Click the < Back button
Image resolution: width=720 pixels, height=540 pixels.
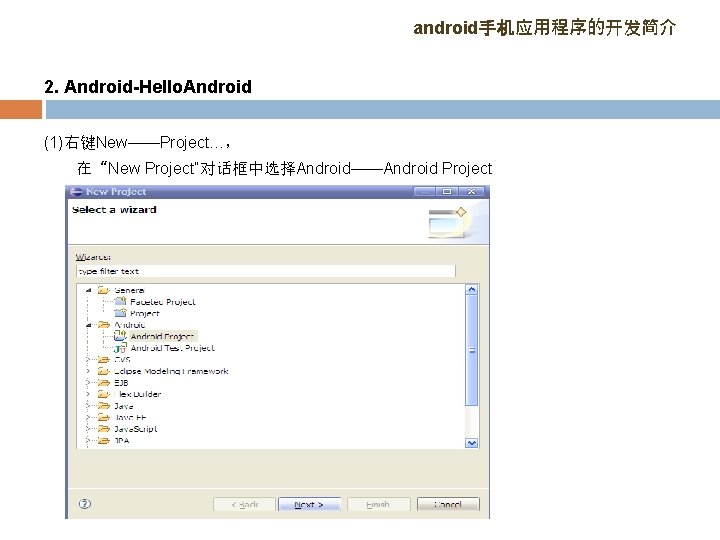(244, 504)
